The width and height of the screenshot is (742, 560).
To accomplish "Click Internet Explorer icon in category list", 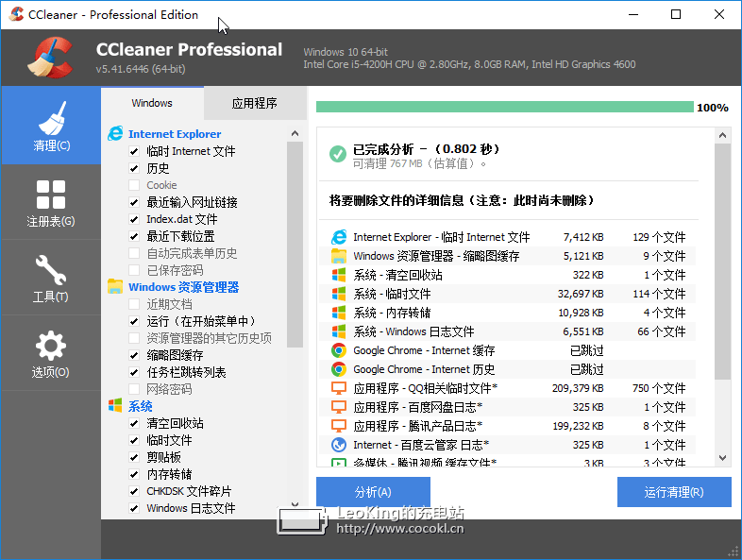I will 115,134.
